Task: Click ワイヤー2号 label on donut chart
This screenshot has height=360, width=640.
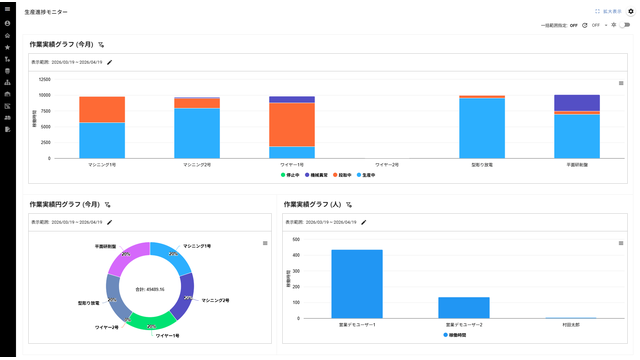Action: pyautogui.click(x=107, y=328)
